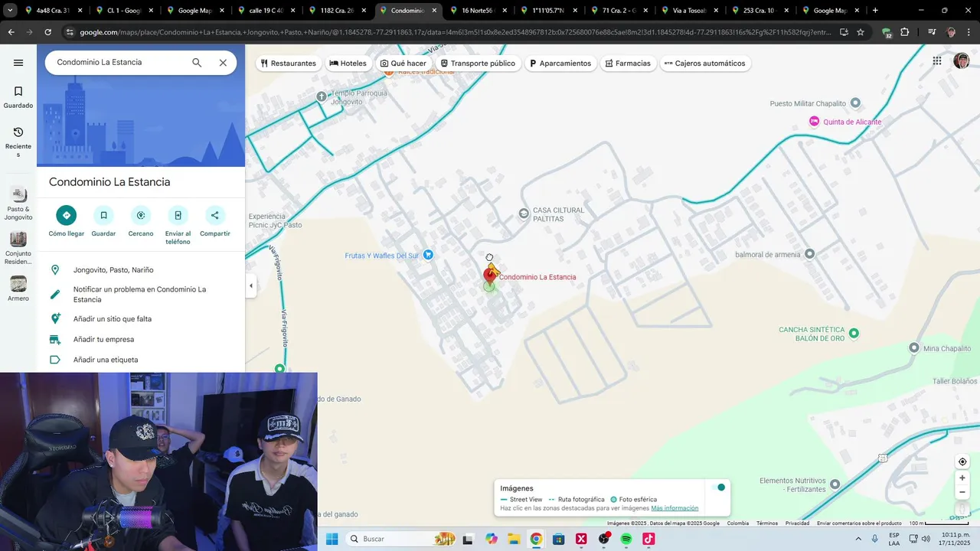Viewport: 980px width, 551px height.
Task: Filter map by Farmacias
Action: point(627,64)
